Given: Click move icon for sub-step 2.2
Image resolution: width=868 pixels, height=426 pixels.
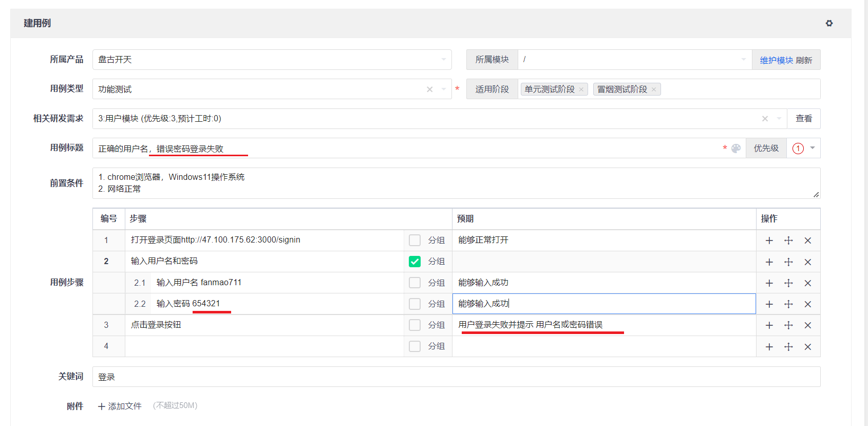Looking at the screenshot, I should point(788,304).
